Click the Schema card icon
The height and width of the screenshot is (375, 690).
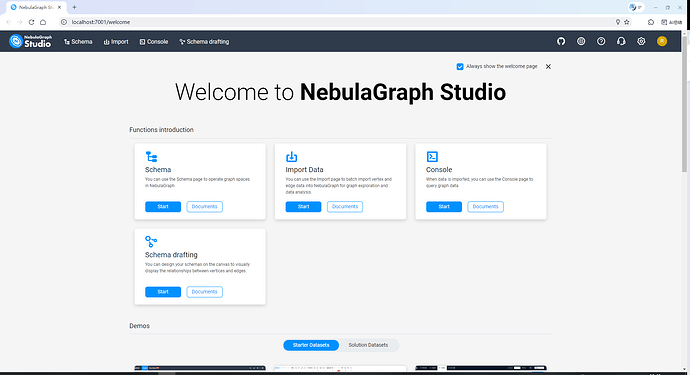click(151, 157)
